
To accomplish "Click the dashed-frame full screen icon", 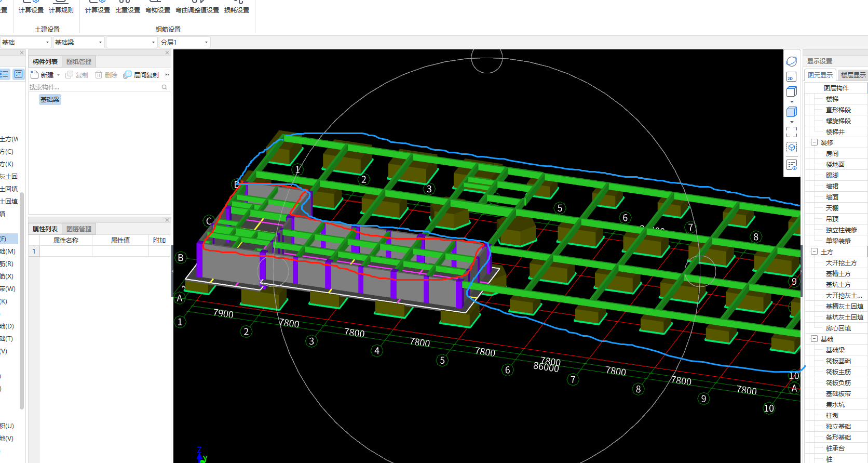I will (791, 132).
